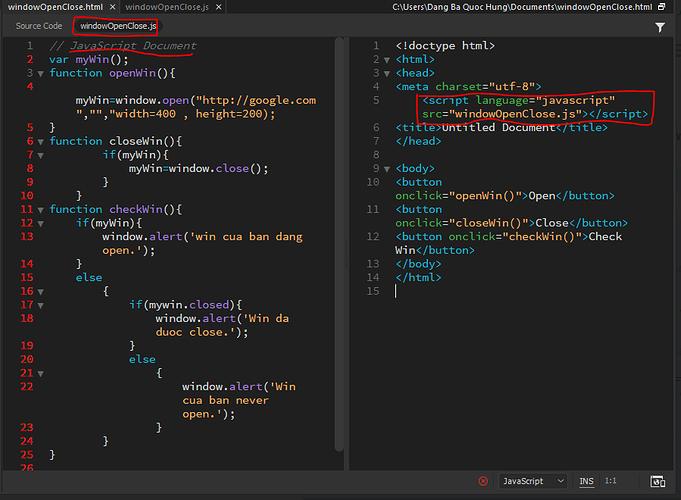Switch to the windowOpenClose.js document tab

(167, 7)
